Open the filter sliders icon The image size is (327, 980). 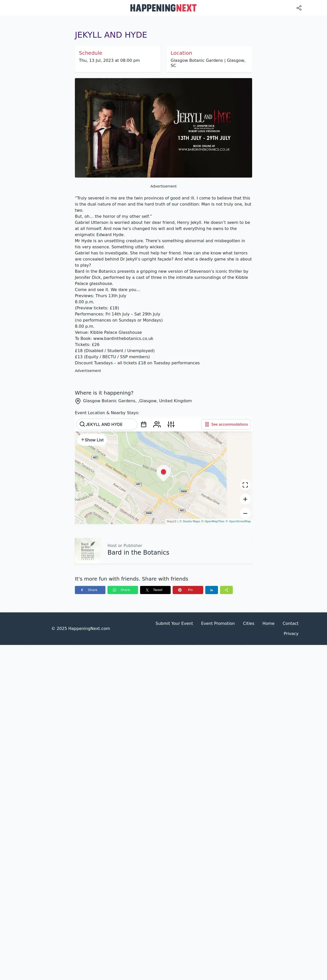(x=171, y=425)
